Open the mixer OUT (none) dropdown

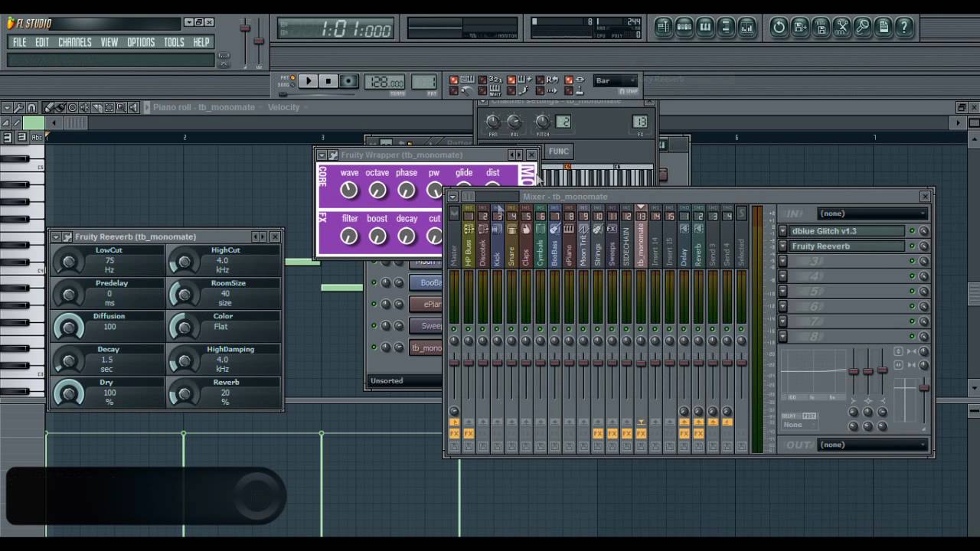click(x=873, y=445)
